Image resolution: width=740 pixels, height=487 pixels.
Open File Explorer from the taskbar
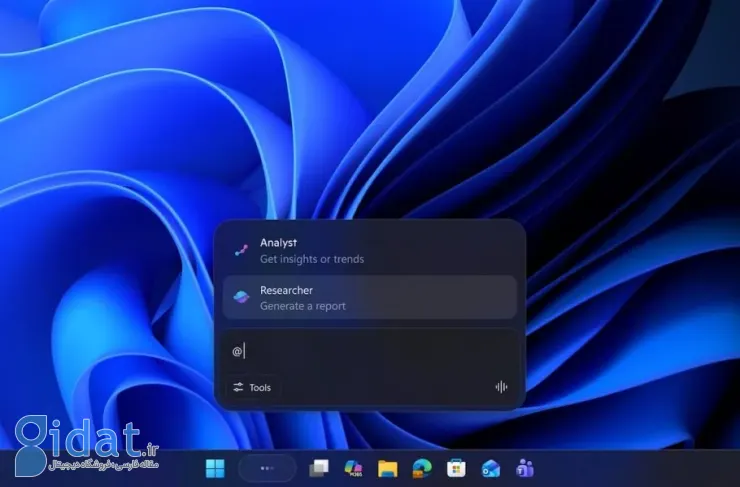pyautogui.click(x=388, y=468)
